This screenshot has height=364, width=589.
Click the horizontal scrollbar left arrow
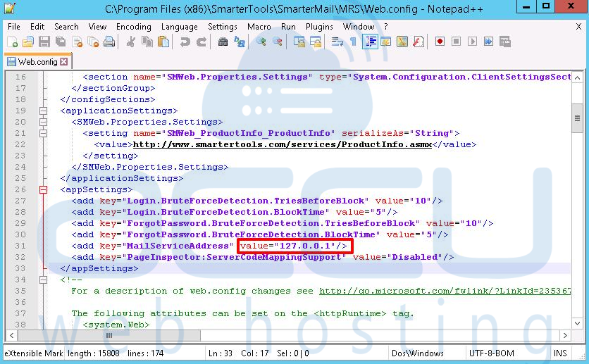click(12, 335)
